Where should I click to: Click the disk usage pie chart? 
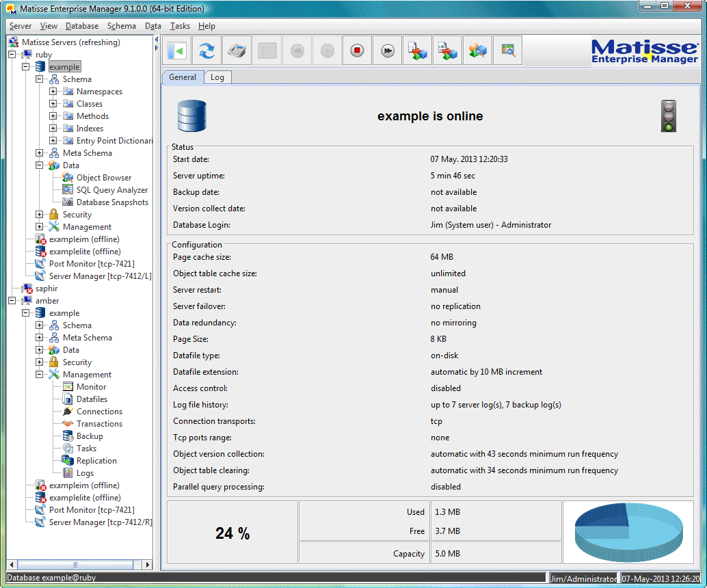coord(628,532)
